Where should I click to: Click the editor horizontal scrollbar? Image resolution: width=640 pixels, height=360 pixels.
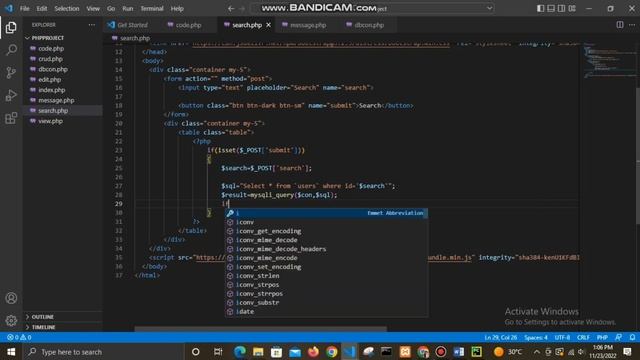click(x=260, y=329)
